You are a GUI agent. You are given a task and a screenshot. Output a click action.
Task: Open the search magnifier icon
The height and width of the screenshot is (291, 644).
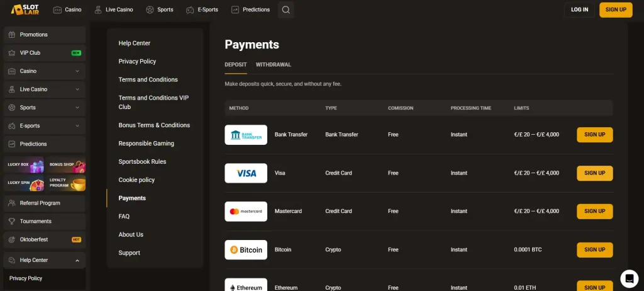pyautogui.click(x=286, y=10)
